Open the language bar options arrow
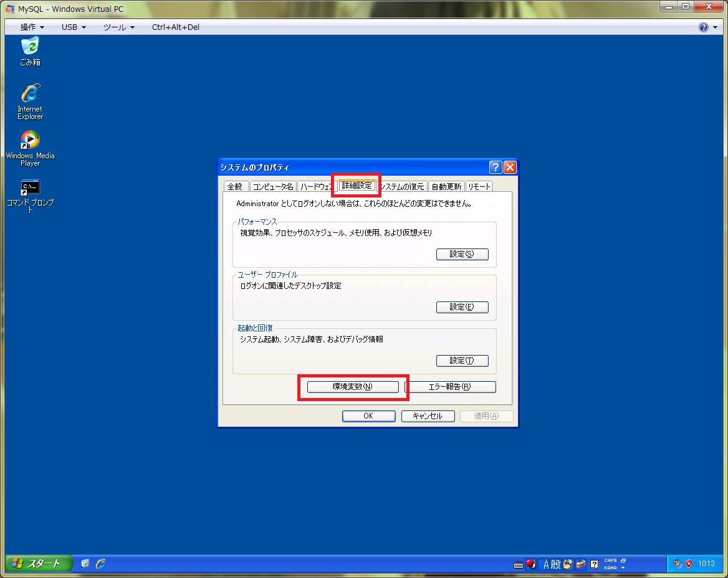Image resolution: width=728 pixels, height=578 pixels. [x=623, y=568]
